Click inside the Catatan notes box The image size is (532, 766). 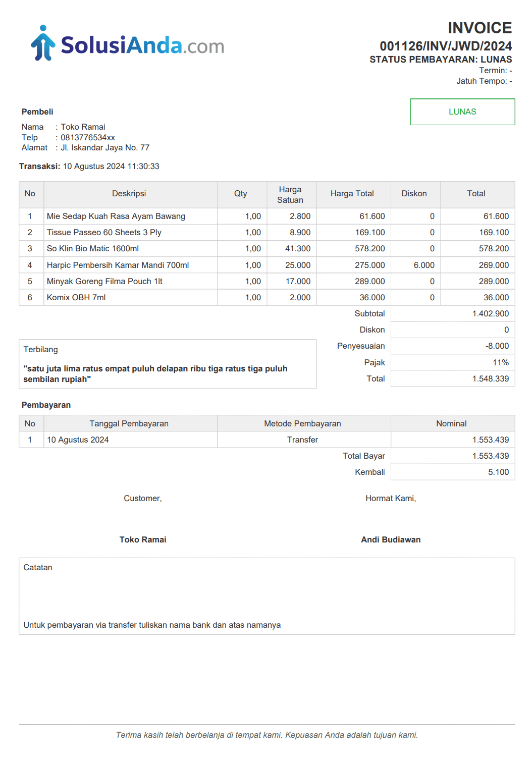267,596
